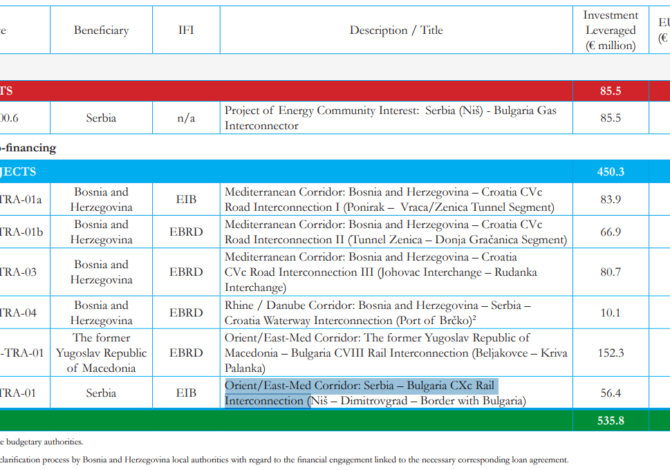
Task: Click Serbia in the Gas Interconnector row
Action: click(101, 118)
